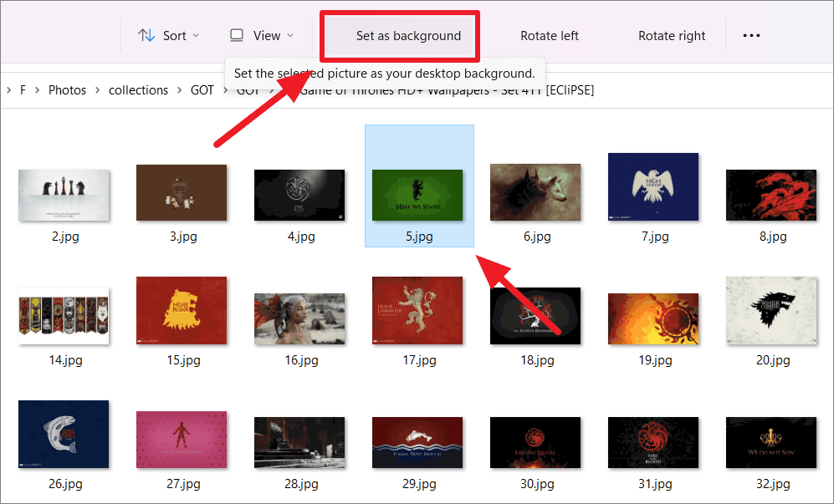Select the 27.jpg pink Bolton thumbnail
Screen dimensions: 834x504
tap(182, 440)
